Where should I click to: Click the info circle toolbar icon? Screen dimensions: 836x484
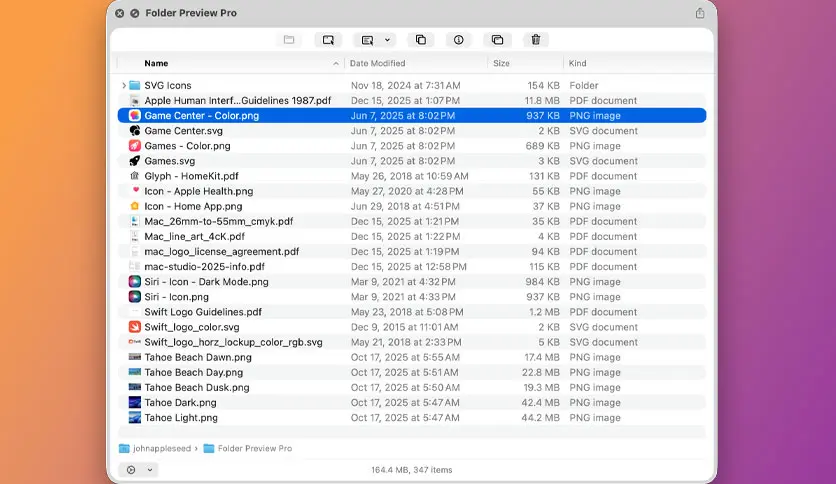459,39
